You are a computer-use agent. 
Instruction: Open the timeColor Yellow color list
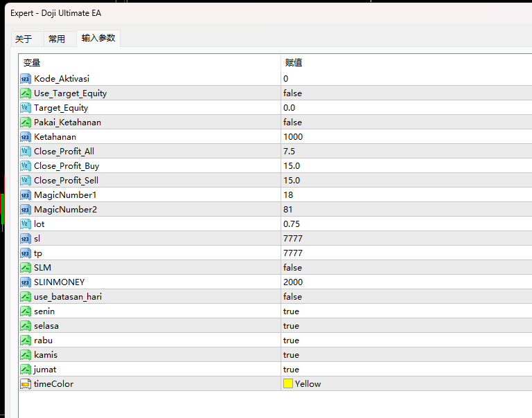tap(407, 384)
